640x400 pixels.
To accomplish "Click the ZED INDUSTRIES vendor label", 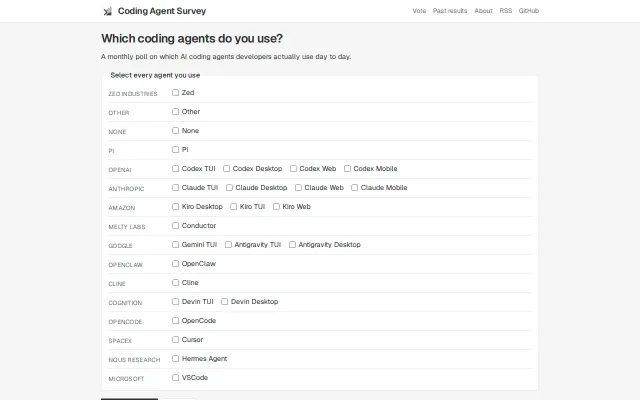I will 133,94.
